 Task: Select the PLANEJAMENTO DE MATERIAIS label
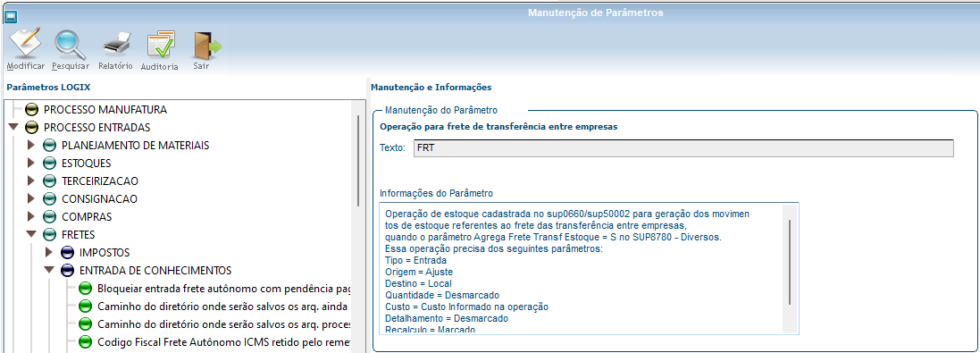(x=136, y=146)
